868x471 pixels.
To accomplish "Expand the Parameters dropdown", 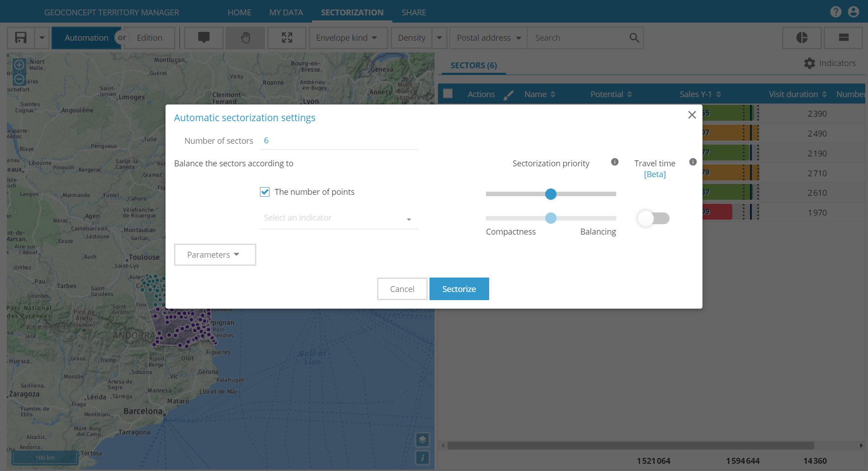I will (x=215, y=255).
